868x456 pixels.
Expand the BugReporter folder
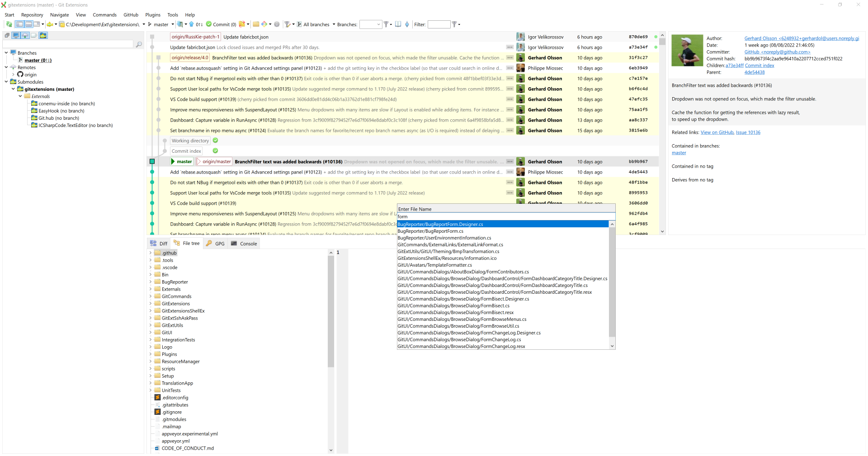[x=151, y=282]
